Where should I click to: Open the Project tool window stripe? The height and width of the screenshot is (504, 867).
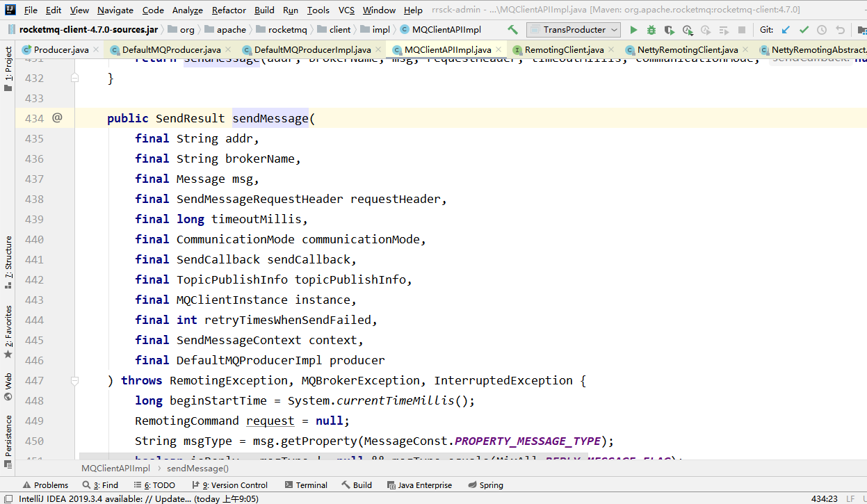[x=8, y=70]
